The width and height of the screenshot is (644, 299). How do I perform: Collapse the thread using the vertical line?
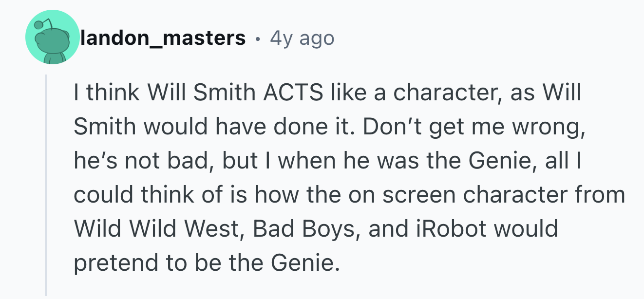46,185
